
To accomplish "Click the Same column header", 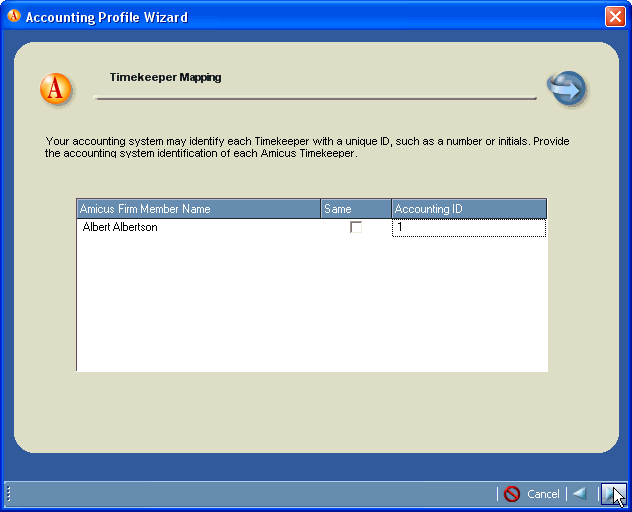I will (x=355, y=209).
